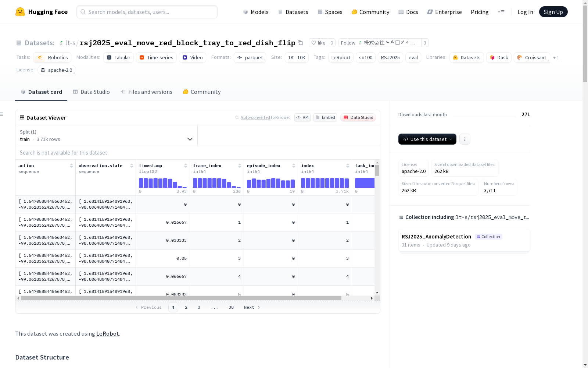
Task: Open the Use this dataset dropdown
Action: (427, 139)
